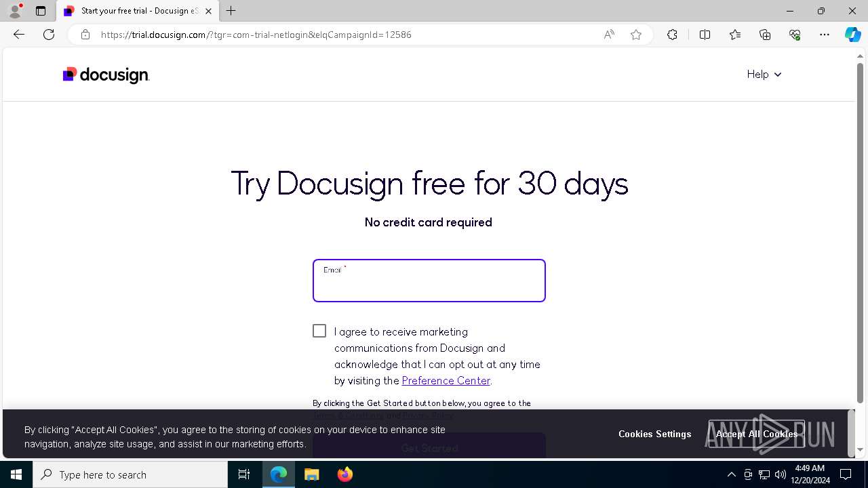Open the Collections panel
868x488 pixels.
(x=765, y=35)
